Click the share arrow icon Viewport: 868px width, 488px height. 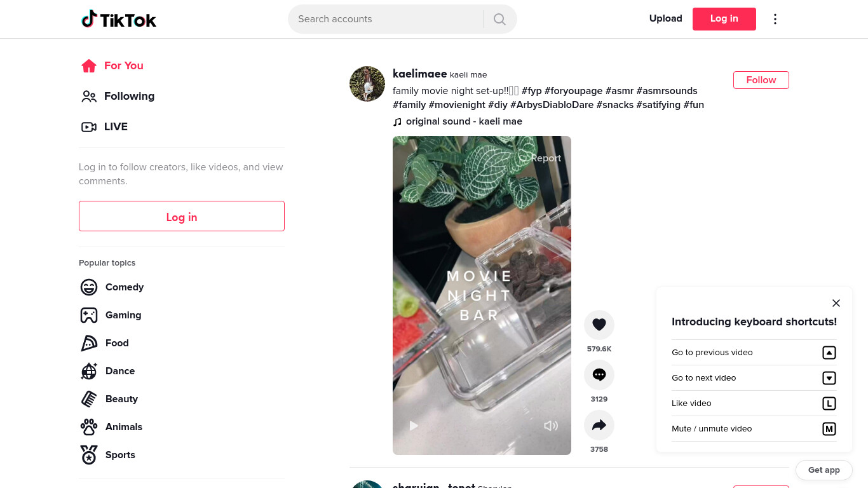(599, 425)
